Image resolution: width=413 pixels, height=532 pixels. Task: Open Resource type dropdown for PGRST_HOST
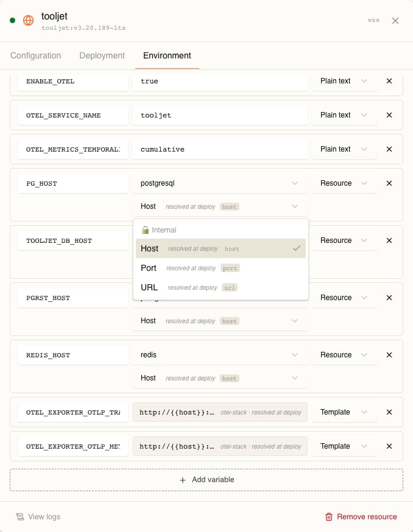click(x=344, y=298)
